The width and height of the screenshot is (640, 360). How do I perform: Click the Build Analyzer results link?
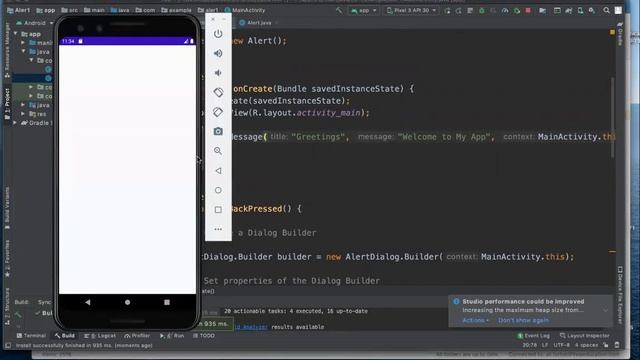point(251,327)
